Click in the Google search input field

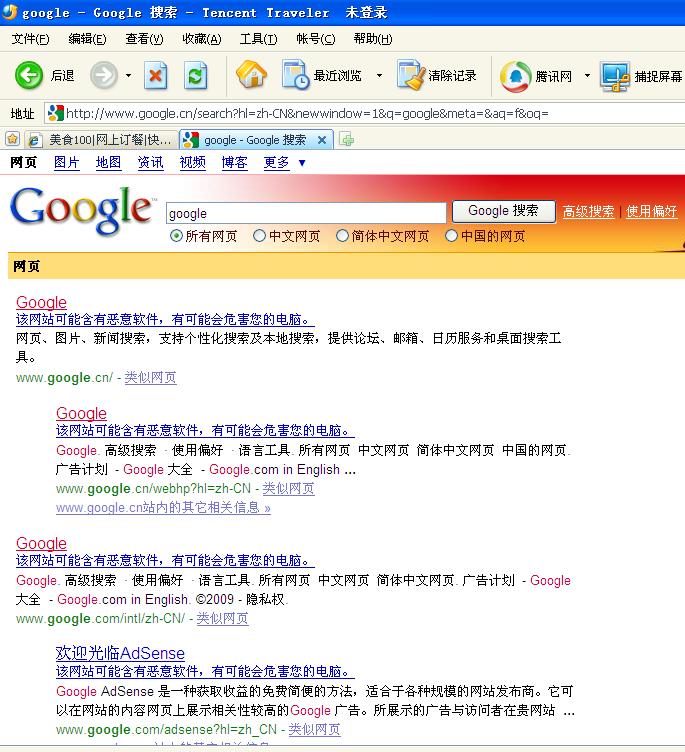305,213
